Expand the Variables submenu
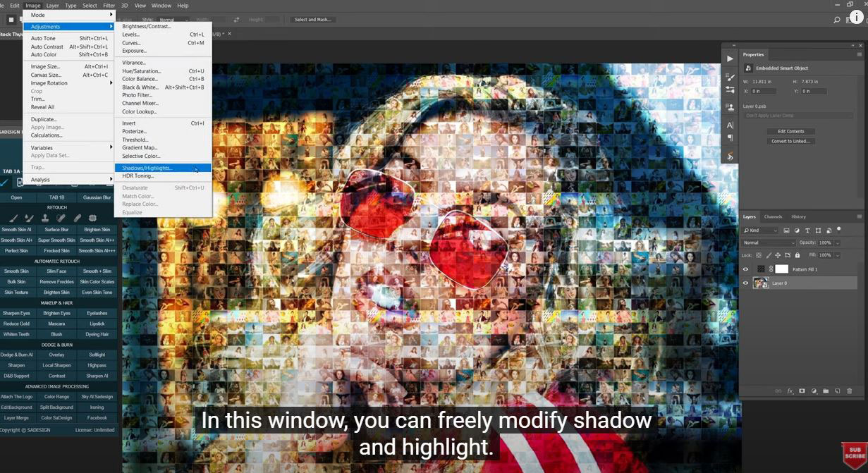The image size is (868, 473). coord(68,148)
